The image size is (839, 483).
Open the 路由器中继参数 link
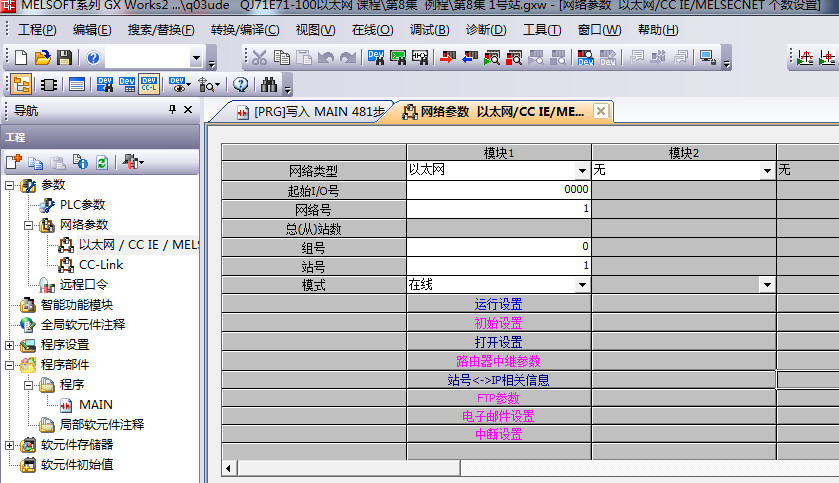click(498, 361)
